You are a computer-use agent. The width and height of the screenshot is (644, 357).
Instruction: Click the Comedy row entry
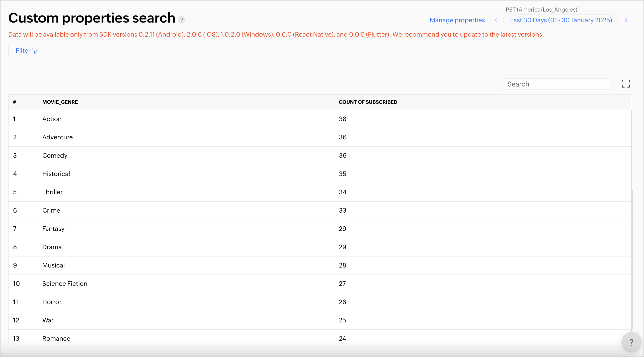tap(55, 155)
